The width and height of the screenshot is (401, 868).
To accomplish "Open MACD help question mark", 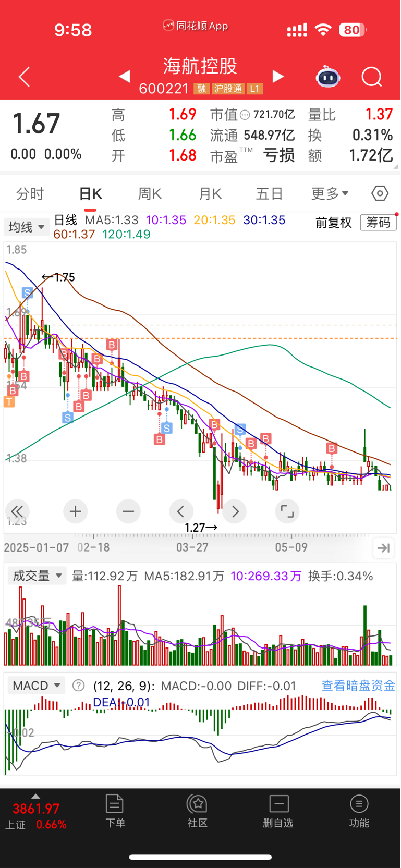I will (78, 686).
